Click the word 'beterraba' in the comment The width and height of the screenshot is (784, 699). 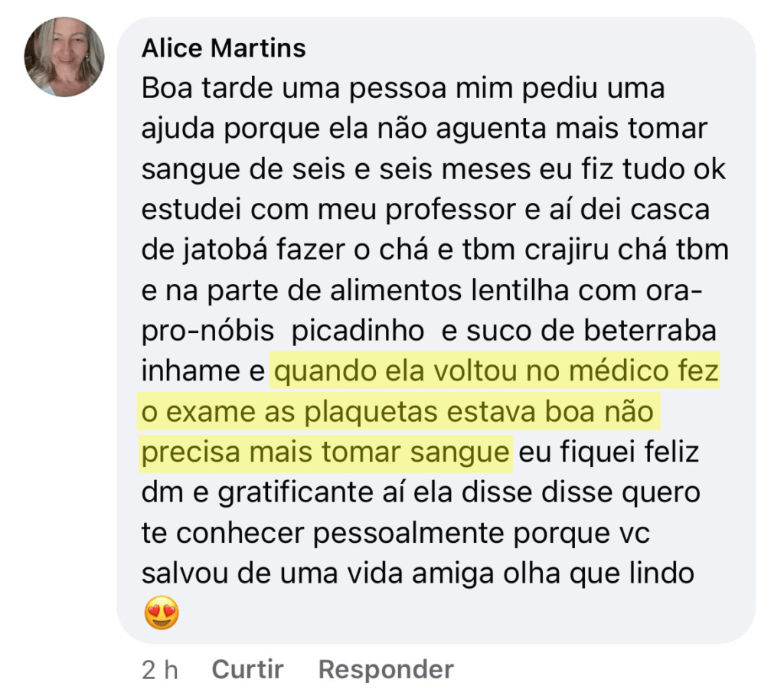click(x=650, y=331)
